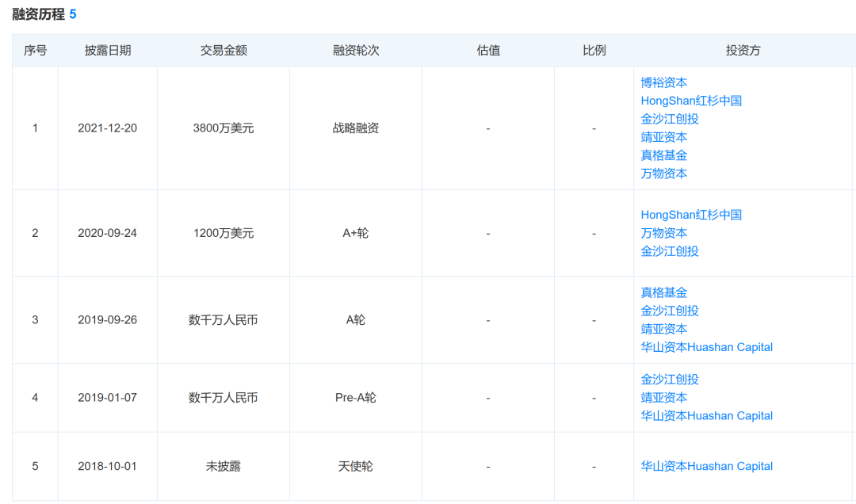The image size is (856, 504).
Task: Select the round cell A轮
Action: pyautogui.click(x=355, y=320)
